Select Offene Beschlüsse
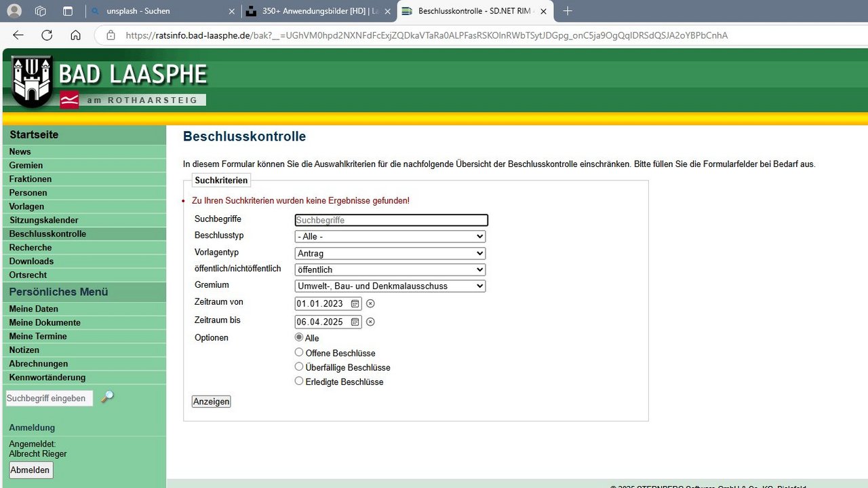The image size is (868, 488). [x=299, y=352]
